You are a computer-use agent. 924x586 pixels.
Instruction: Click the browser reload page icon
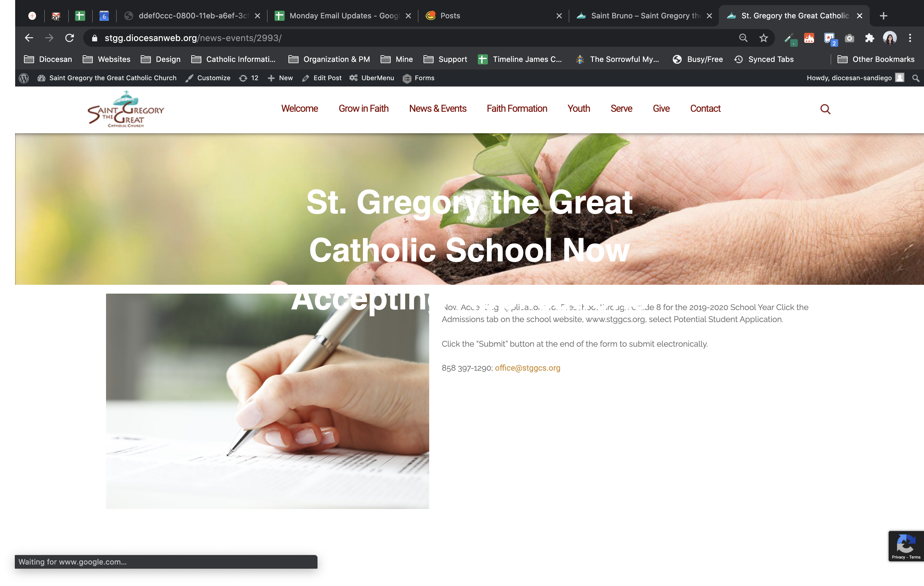pyautogui.click(x=69, y=38)
